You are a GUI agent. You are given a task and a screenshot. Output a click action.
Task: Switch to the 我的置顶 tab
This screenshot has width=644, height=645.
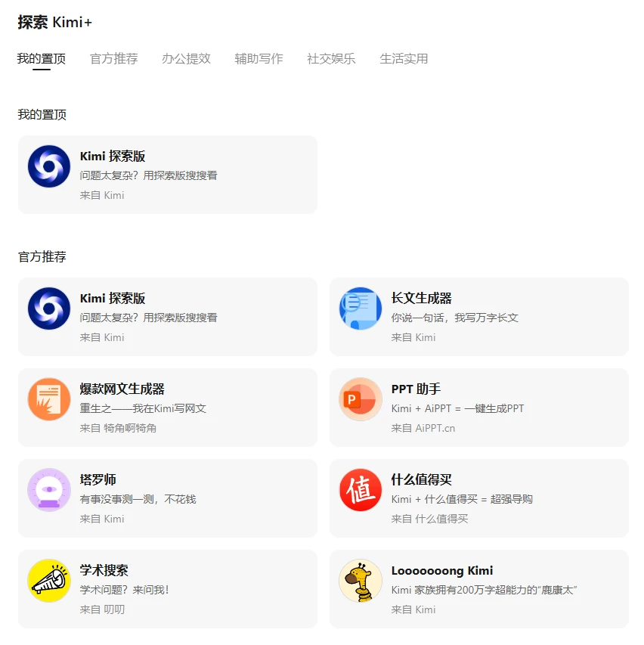[41, 59]
